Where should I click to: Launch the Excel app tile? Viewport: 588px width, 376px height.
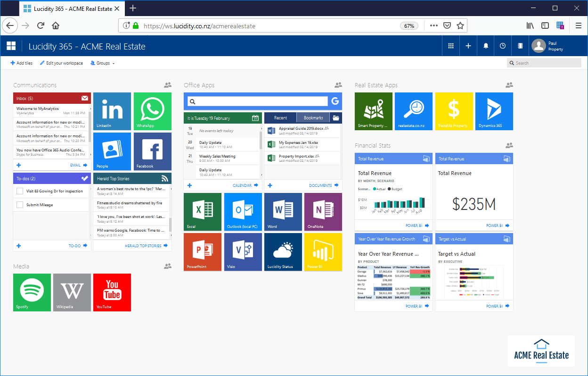(x=203, y=212)
